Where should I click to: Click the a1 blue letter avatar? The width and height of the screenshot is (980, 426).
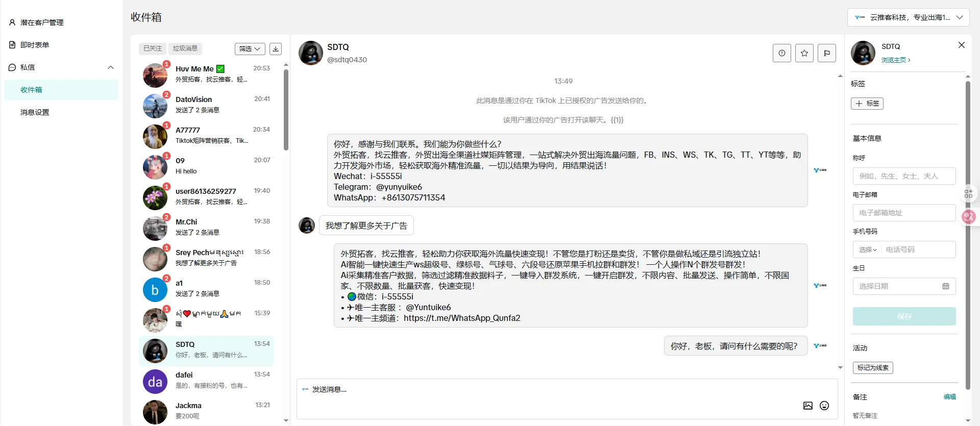[x=155, y=290]
